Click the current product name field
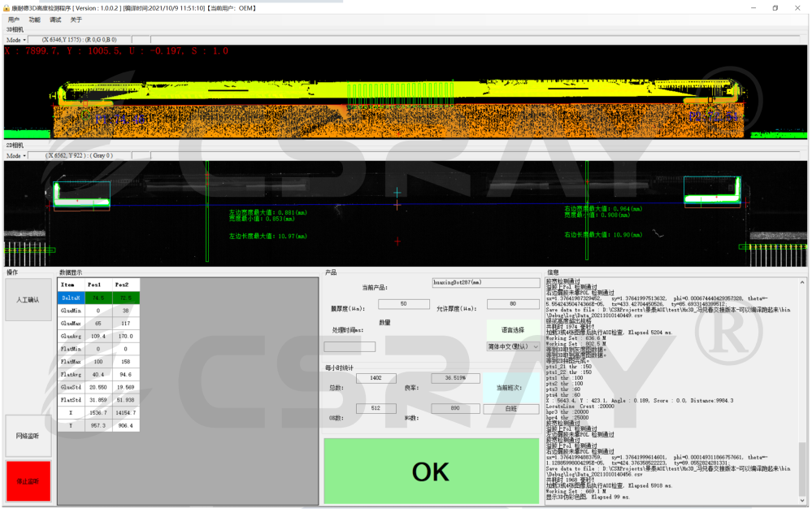 point(485,283)
